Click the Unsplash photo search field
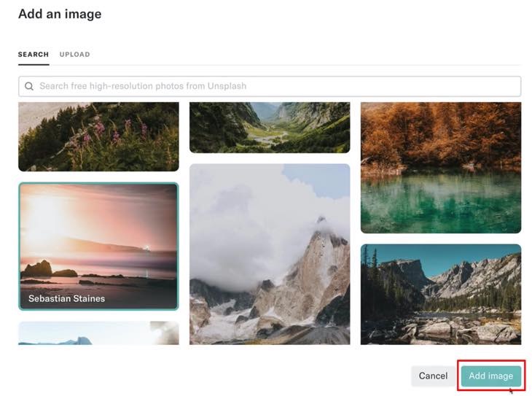This screenshot has width=532, height=396. [x=270, y=86]
